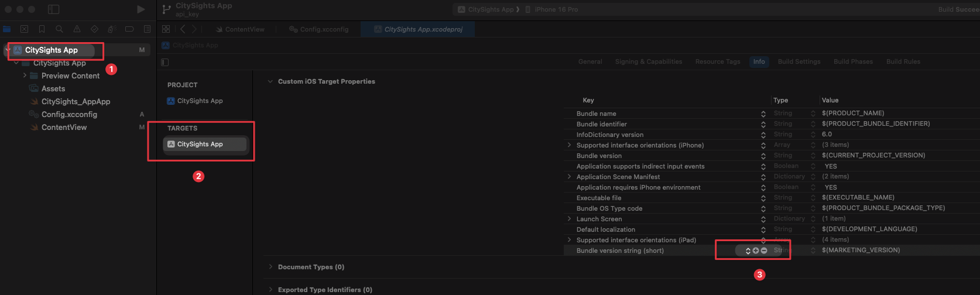Expand Exported Type Identifiers section

pyautogui.click(x=270, y=290)
